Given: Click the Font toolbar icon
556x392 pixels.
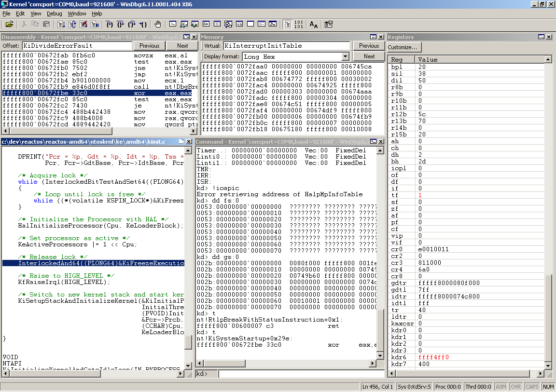Looking at the screenshot, I should [x=314, y=24].
